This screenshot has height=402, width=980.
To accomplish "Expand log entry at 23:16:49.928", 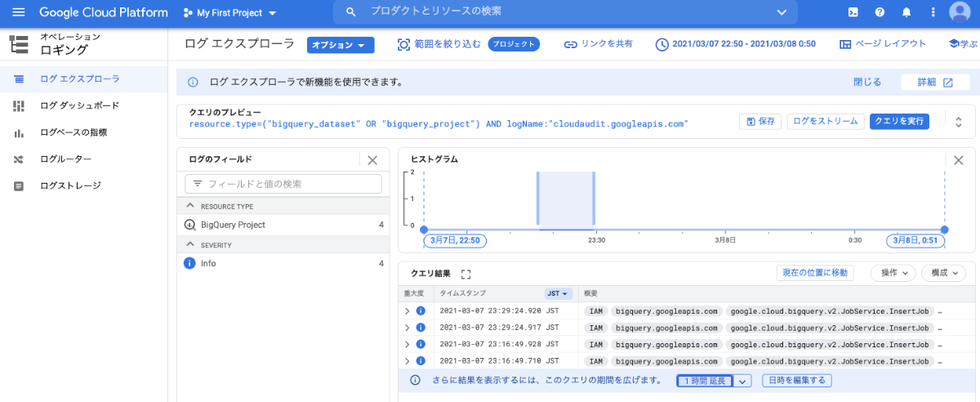I will (x=407, y=344).
